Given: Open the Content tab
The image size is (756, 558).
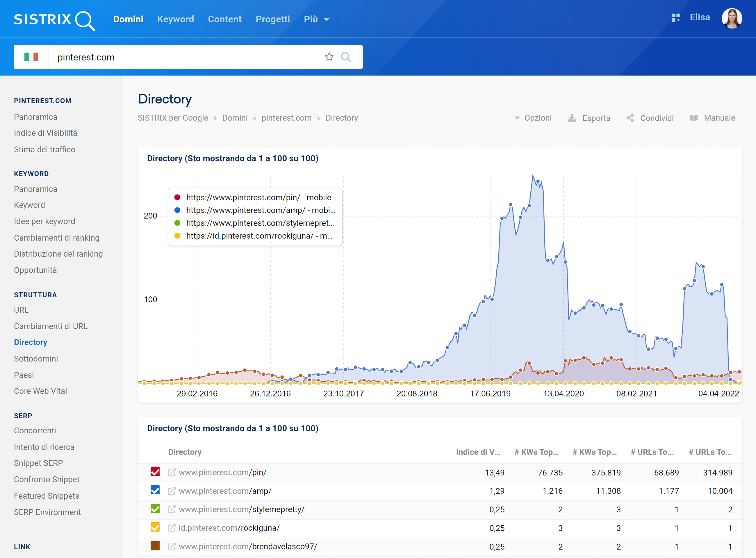Looking at the screenshot, I should [x=225, y=19].
